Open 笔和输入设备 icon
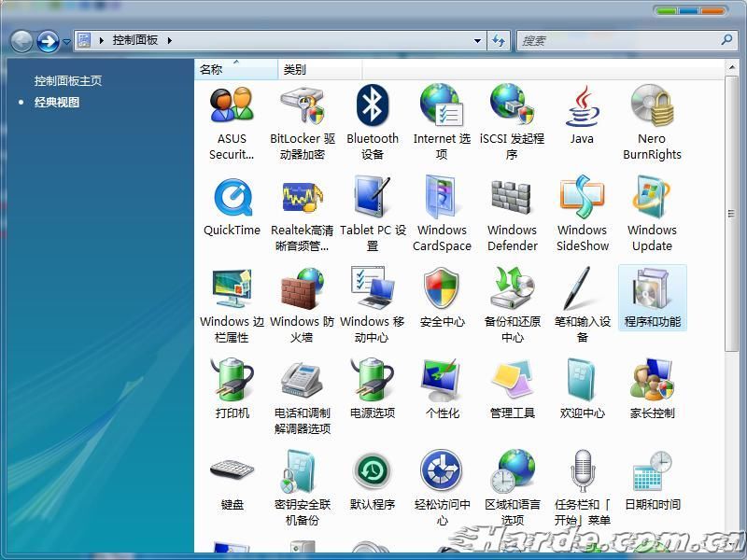 pyautogui.click(x=582, y=306)
